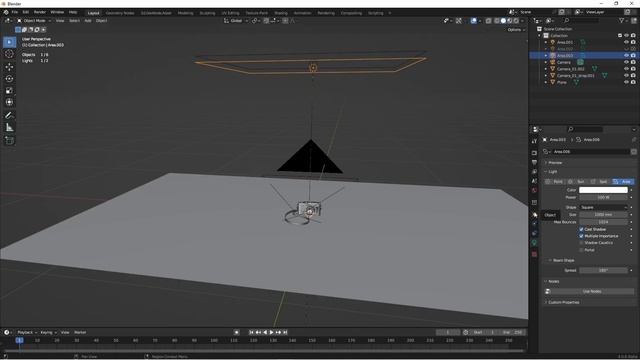Open the Tool properties tab
The image size is (640, 360).
[x=534, y=141]
